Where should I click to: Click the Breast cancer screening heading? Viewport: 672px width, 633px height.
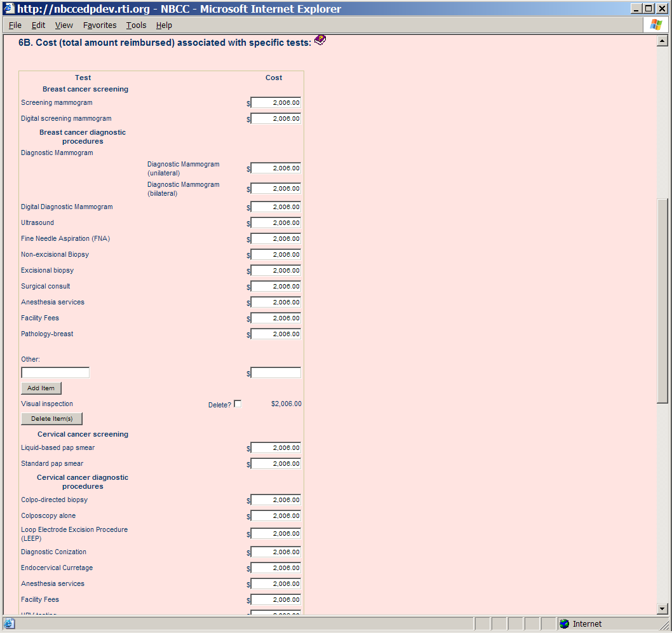click(85, 89)
